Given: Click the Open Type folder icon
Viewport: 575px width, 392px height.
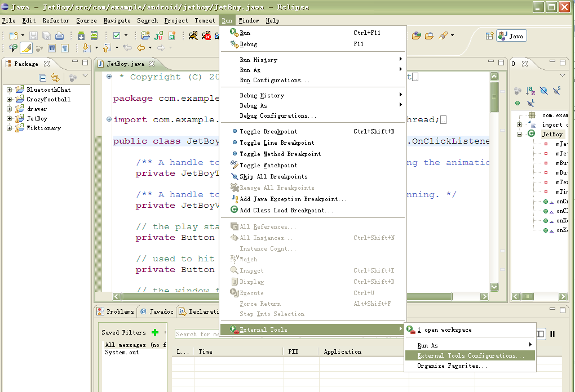Looking at the screenshot, I should point(416,35).
